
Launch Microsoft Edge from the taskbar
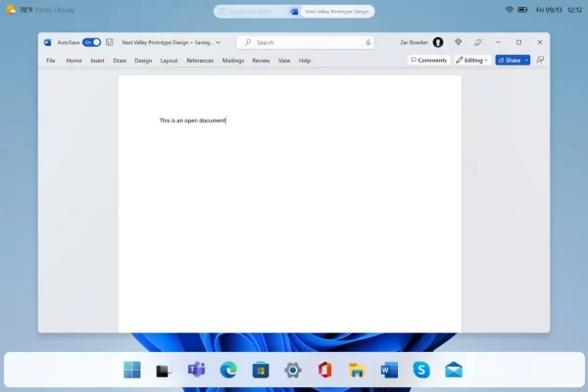227,369
